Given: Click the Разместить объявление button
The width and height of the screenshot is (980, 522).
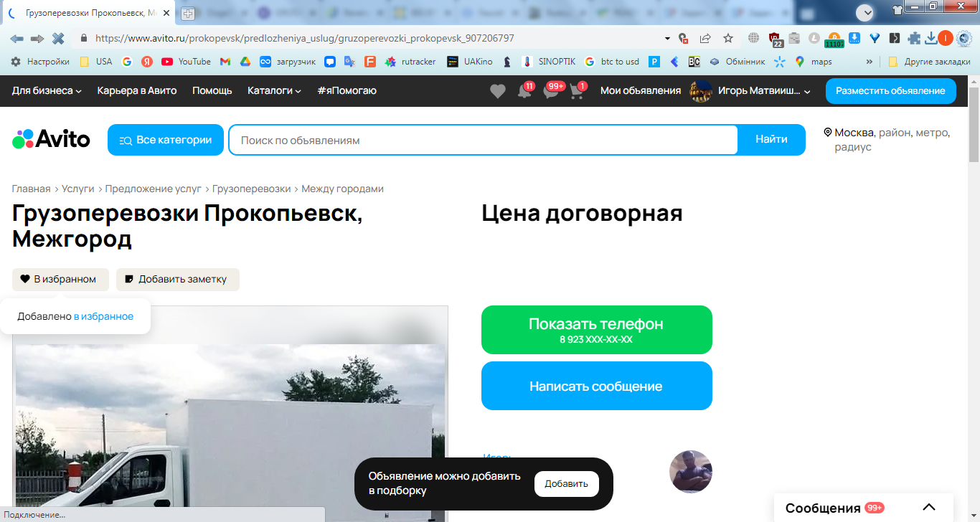Looking at the screenshot, I should 891,91.
